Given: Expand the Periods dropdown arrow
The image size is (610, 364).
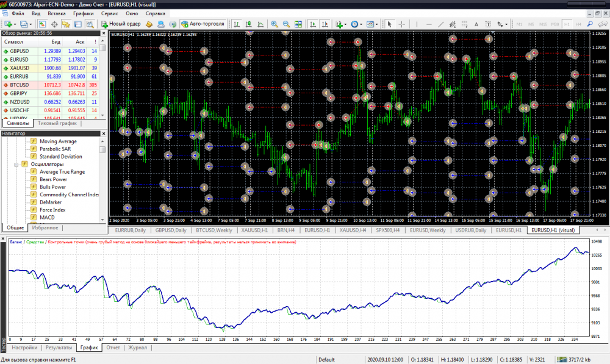Looking at the screenshot, I should click(361, 24).
